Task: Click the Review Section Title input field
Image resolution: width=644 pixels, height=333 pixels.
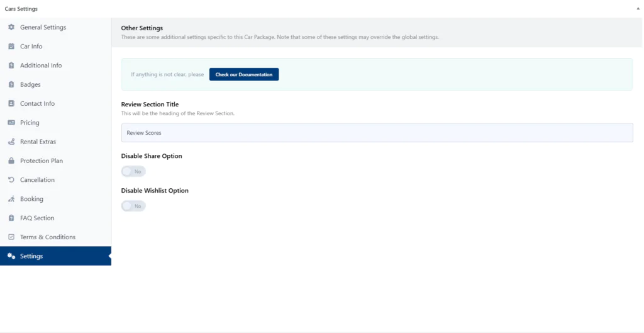Action: [x=377, y=133]
